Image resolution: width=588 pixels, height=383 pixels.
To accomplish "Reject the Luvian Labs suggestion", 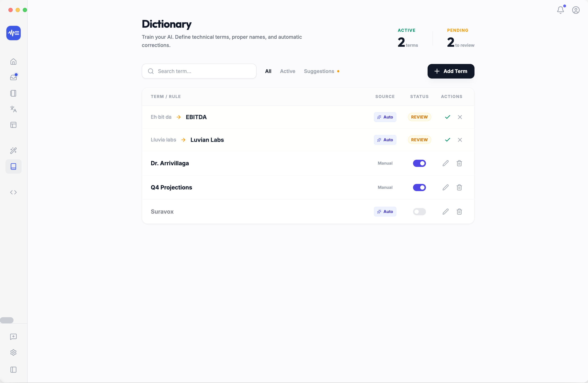I will pos(460,140).
